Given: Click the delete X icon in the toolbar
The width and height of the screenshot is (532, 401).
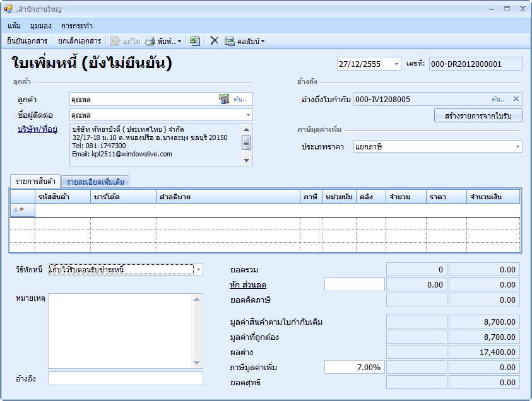Looking at the screenshot, I should click(214, 41).
